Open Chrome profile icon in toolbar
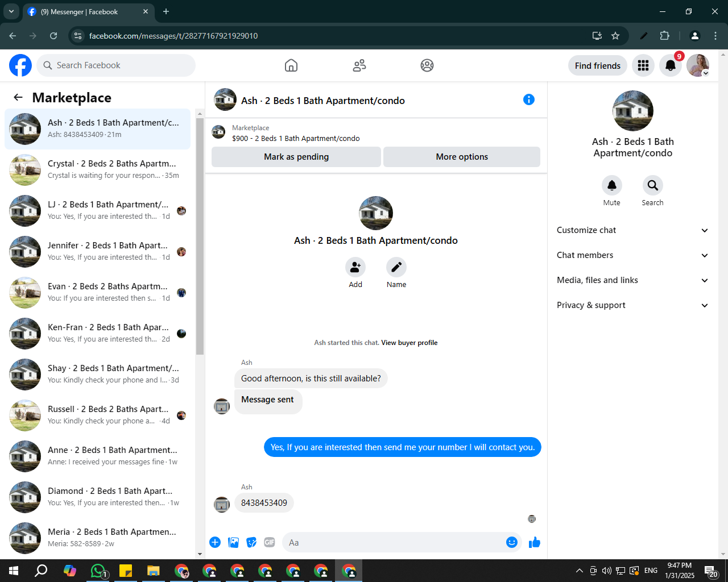Screen dimensions: 728x582 (694, 36)
